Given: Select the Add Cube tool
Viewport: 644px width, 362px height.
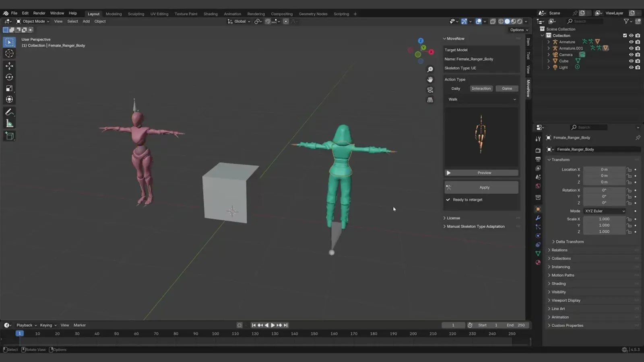Looking at the screenshot, I should [9, 136].
